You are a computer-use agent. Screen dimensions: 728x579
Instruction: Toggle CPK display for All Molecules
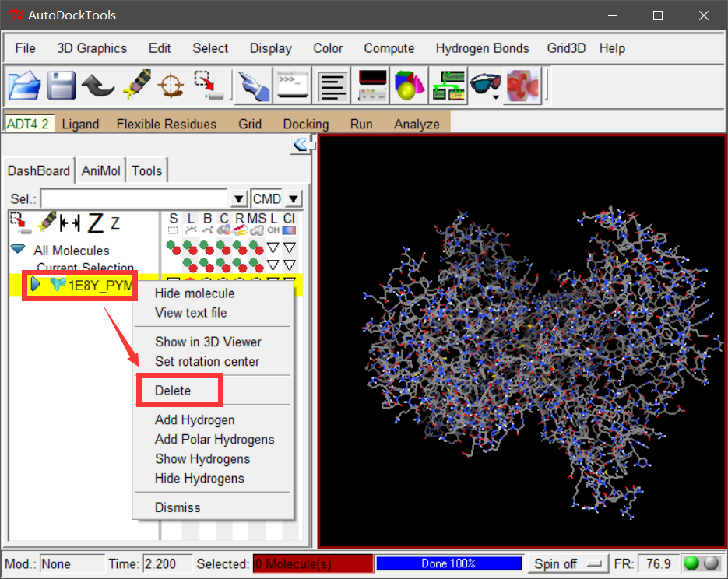click(223, 247)
